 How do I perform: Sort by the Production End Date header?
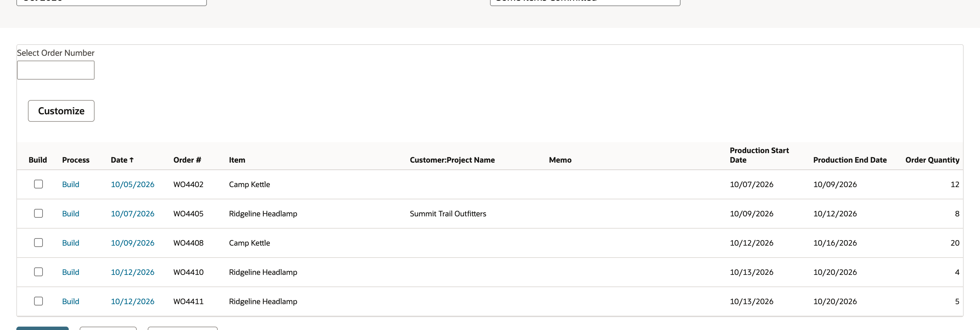pyautogui.click(x=850, y=160)
